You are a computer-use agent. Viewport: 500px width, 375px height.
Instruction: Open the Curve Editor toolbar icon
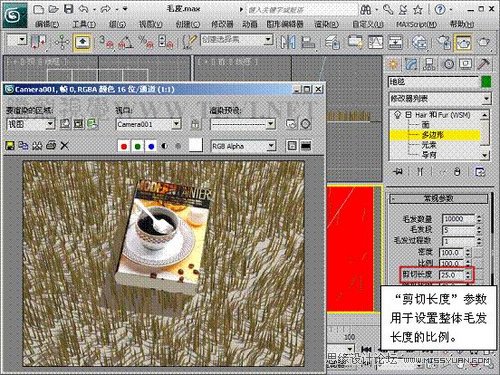[x=375, y=42]
